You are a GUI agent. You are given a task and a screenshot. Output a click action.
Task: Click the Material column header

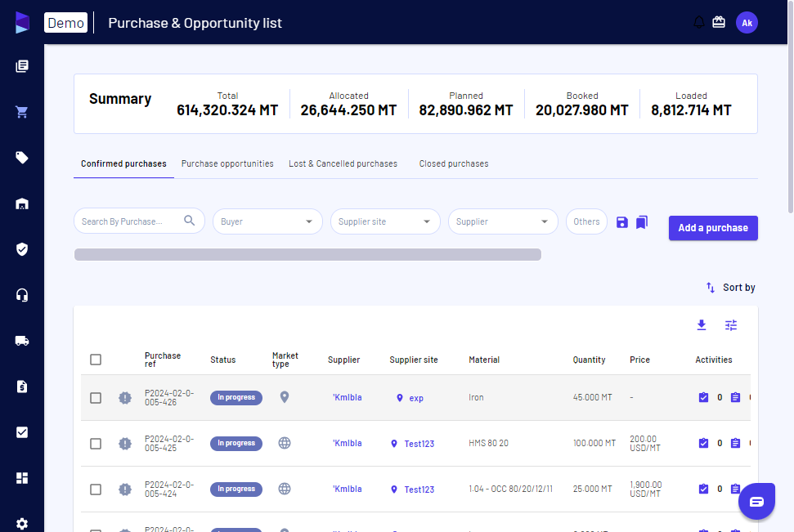(484, 360)
